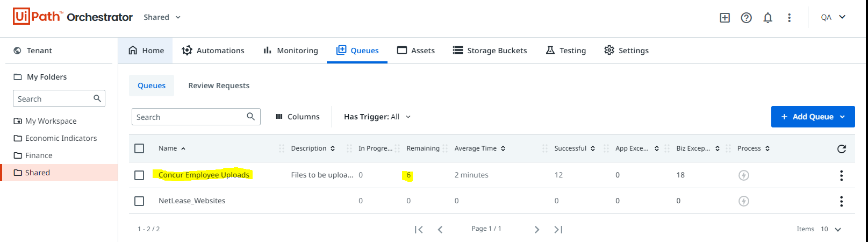Toggle the select-all header checkbox

point(139,148)
